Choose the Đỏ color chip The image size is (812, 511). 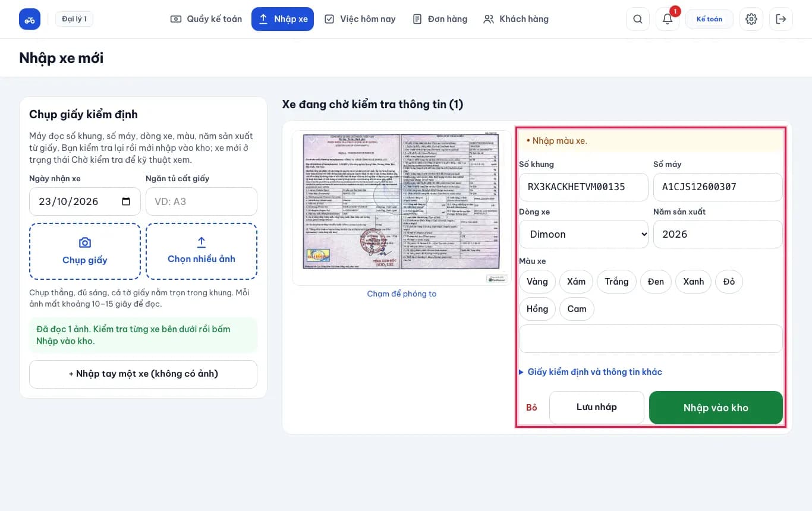click(729, 282)
